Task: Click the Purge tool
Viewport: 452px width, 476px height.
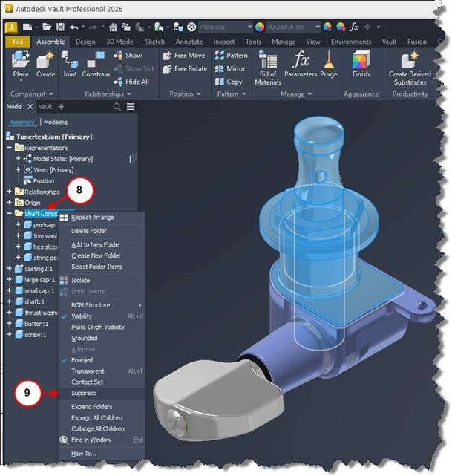Action: coord(329,64)
